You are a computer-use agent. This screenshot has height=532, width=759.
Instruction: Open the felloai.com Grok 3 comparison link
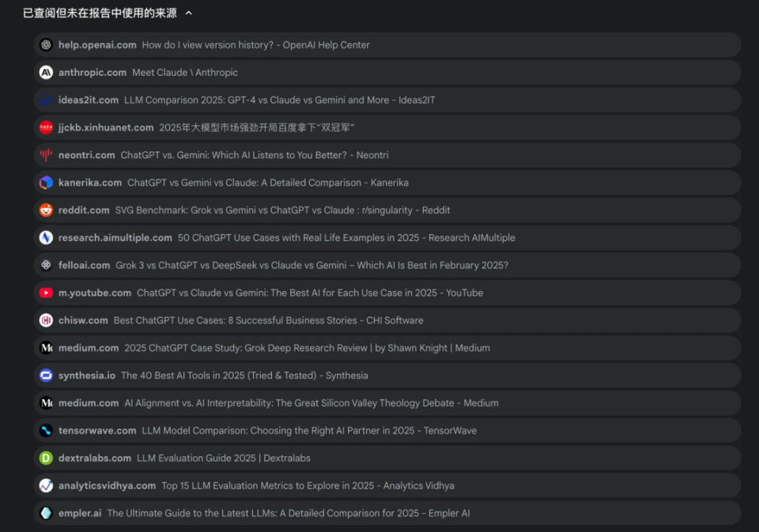click(387, 266)
